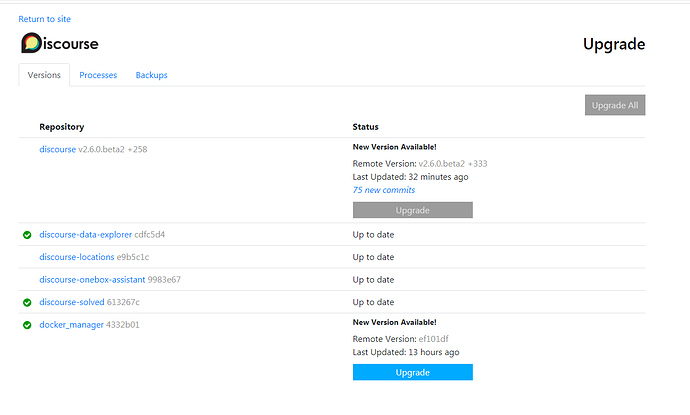Click the Repository column header
The height and width of the screenshot is (415, 690).
pyautogui.click(x=62, y=127)
